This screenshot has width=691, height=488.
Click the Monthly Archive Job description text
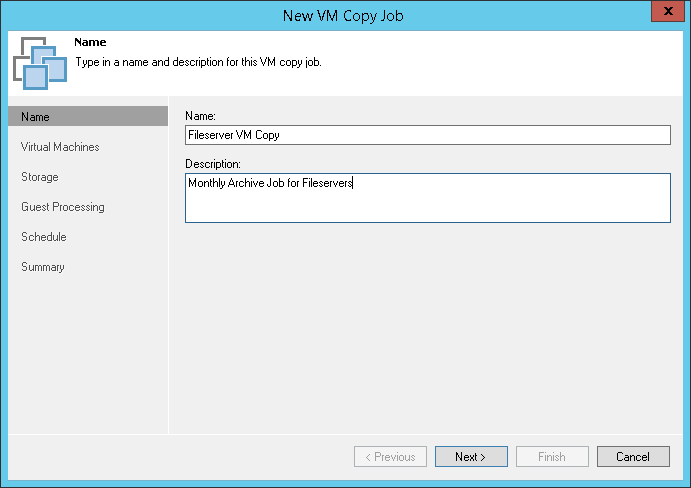click(270, 183)
